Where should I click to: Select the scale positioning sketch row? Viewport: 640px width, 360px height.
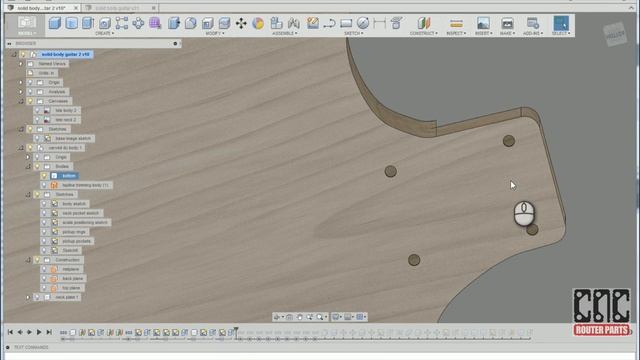(x=76, y=222)
